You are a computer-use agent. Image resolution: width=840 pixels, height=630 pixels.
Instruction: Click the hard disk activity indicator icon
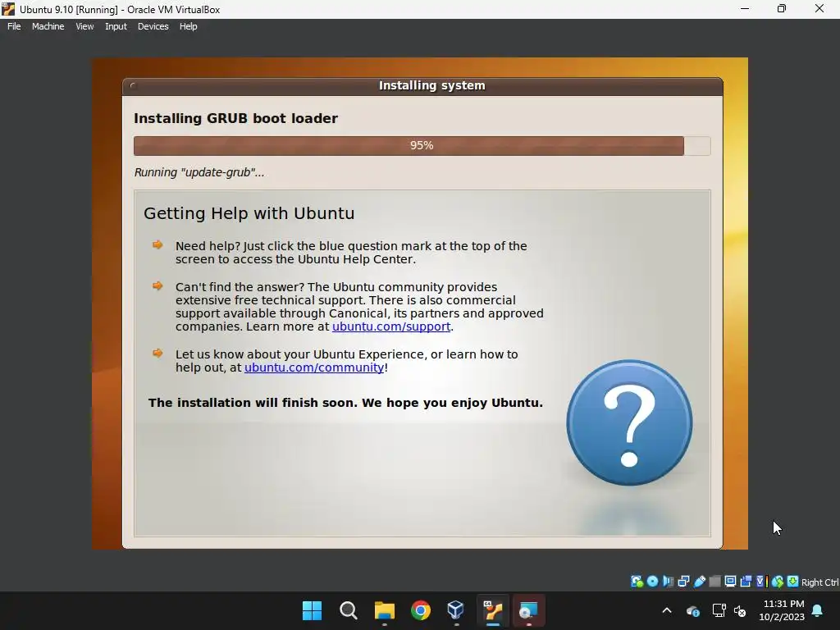637,582
